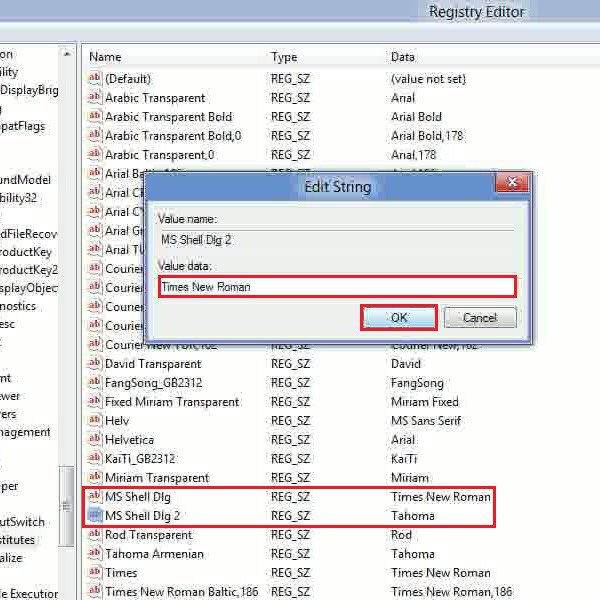Click the Data column header

(x=403, y=57)
